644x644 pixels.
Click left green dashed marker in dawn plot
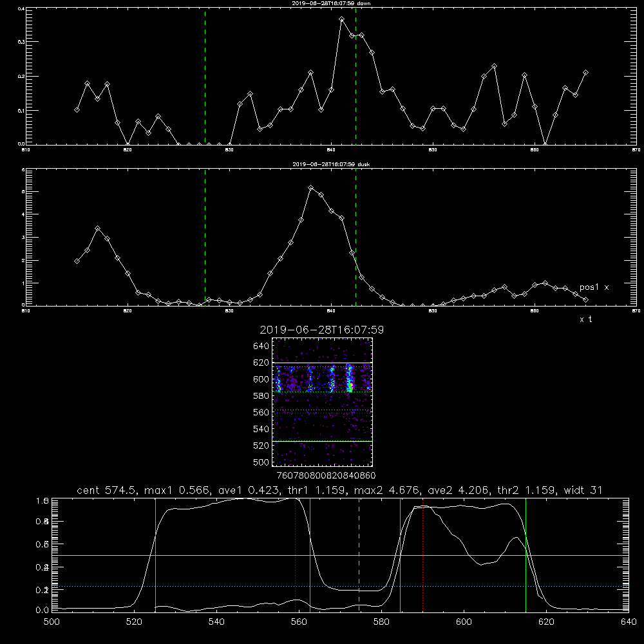click(x=205, y=77)
